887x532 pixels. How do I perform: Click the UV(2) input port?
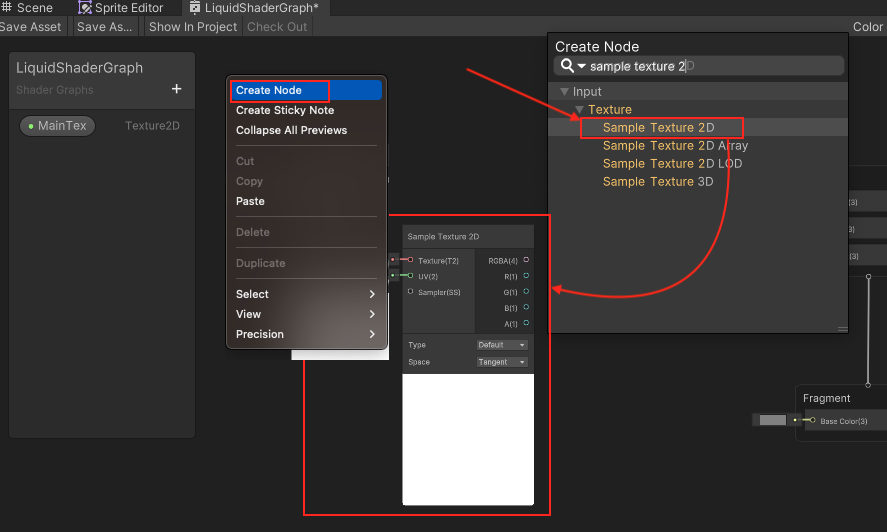pyautogui.click(x=411, y=276)
